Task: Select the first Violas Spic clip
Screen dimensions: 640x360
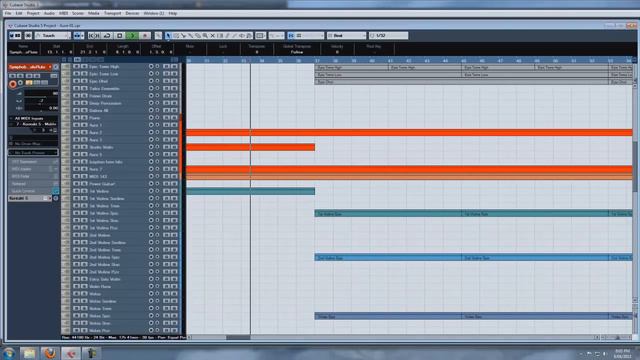Action: click(388, 317)
